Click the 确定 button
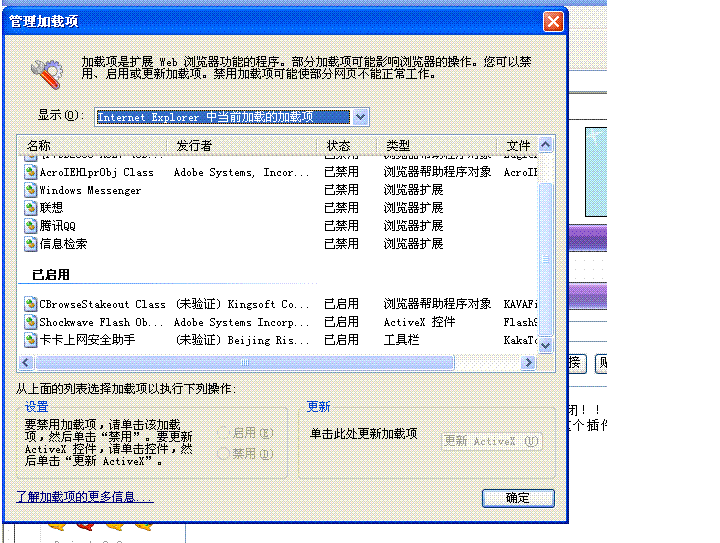720x543 pixels. [x=518, y=498]
